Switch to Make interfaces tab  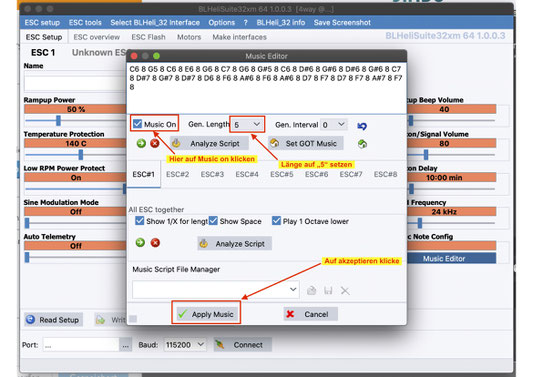pyautogui.click(x=239, y=37)
